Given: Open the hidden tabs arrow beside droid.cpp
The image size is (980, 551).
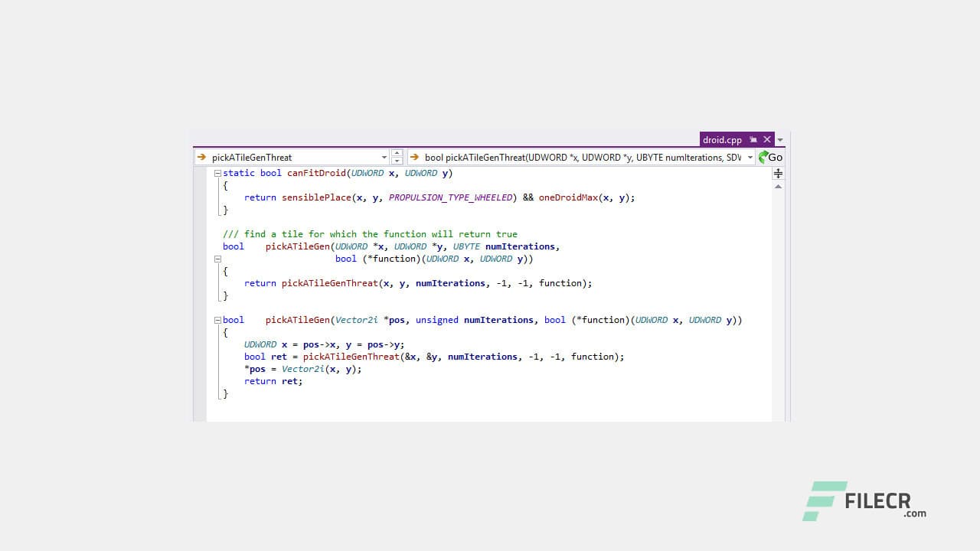Looking at the screenshot, I should point(779,140).
